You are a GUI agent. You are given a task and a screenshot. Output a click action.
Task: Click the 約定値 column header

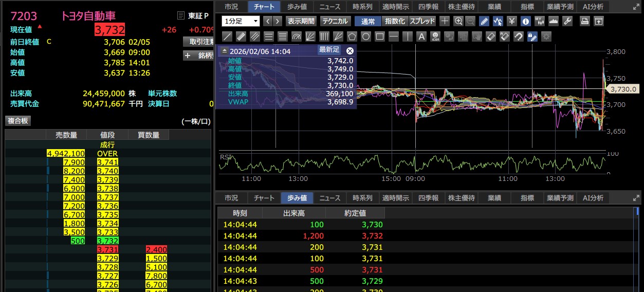click(356, 213)
